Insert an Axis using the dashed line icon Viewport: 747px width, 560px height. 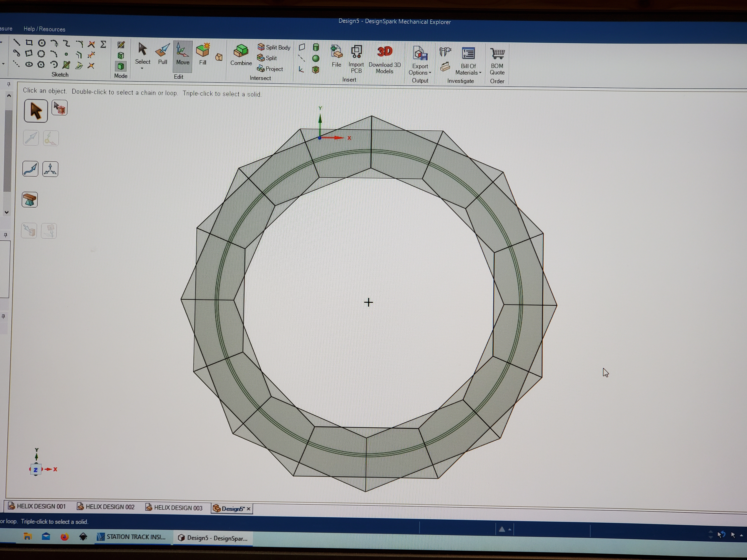302,58
